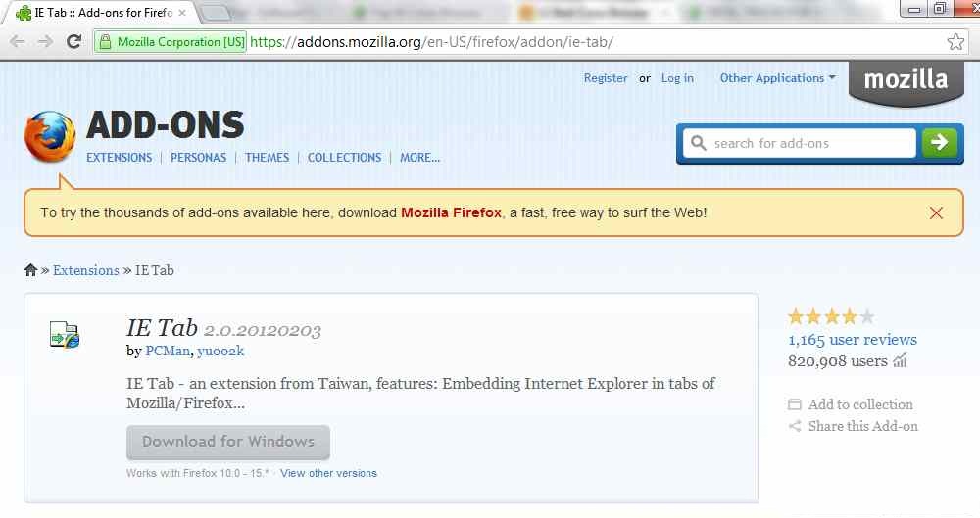Submit search with green arrow button
Screen dimensions: 980x518
[940, 143]
